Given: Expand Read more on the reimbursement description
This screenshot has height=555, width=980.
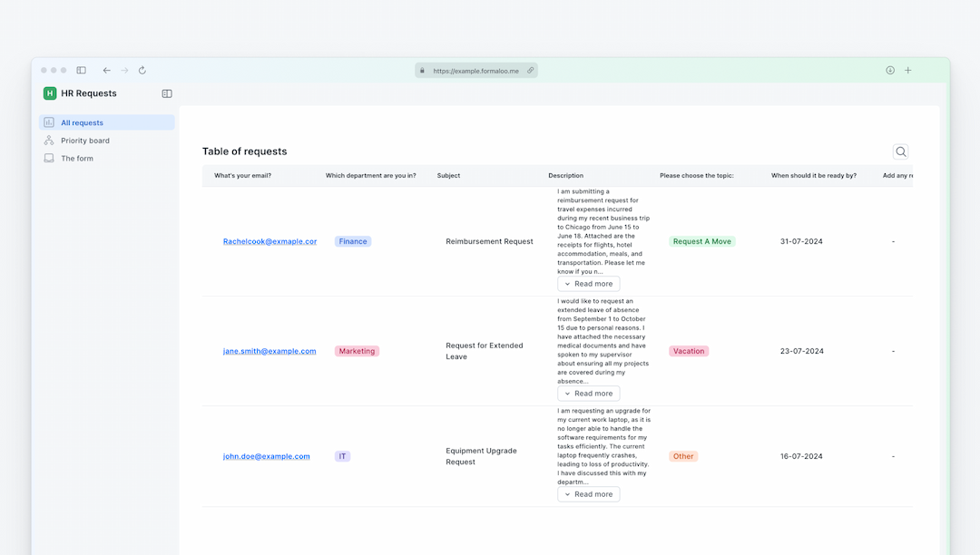Looking at the screenshot, I should click(588, 283).
